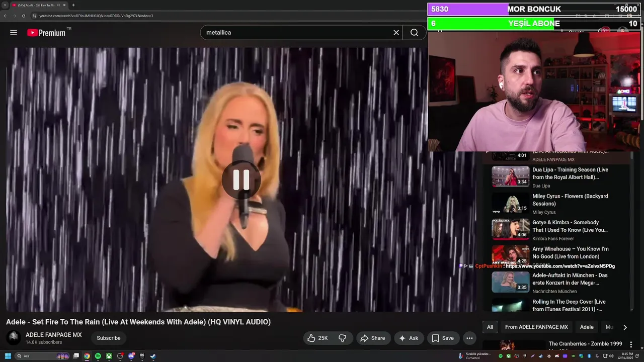This screenshot has height=362, width=644.
Task: Open Rolling In The Deep Cover title
Action: coord(569,306)
